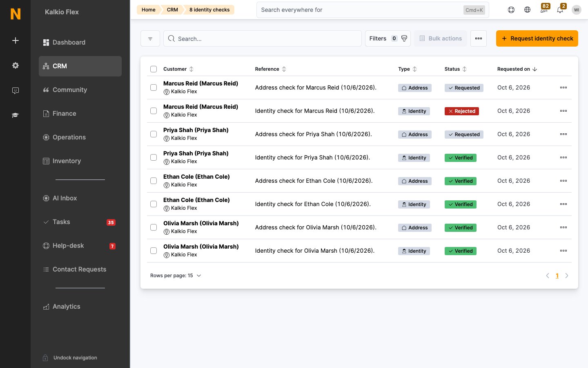588x368 pixels.
Task: Open the toolbar three-dot more options button
Action: click(x=479, y=38)
